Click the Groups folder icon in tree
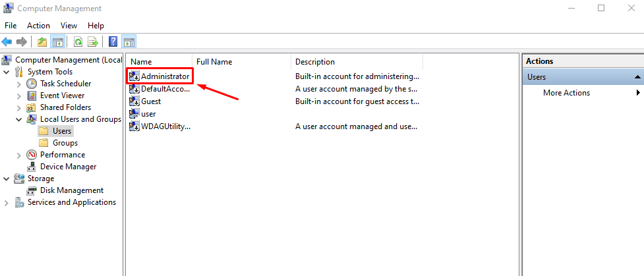 (x=44, y=143)
